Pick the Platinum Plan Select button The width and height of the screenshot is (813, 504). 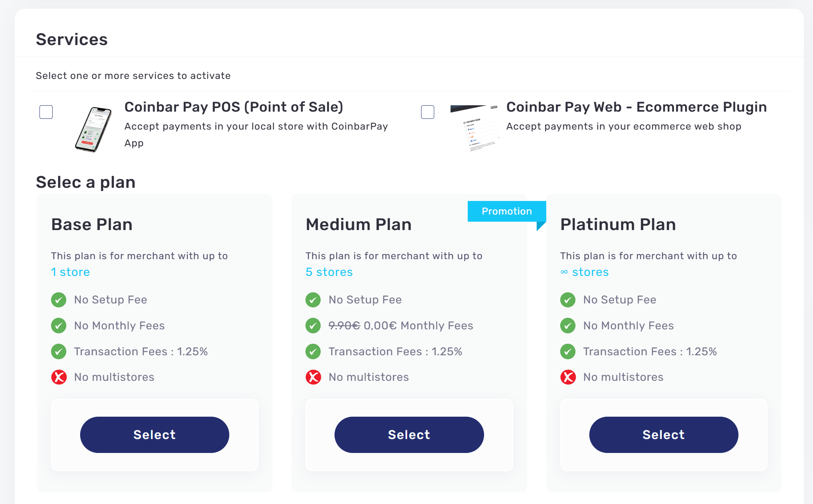pos(663,435)
